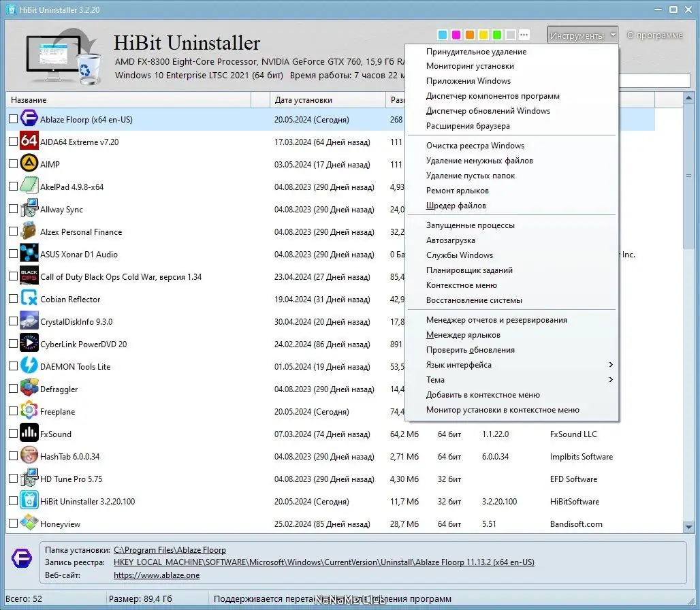Sort by the Название column header
The width and height of the screenshot is (700, 610).
(129, 100)
